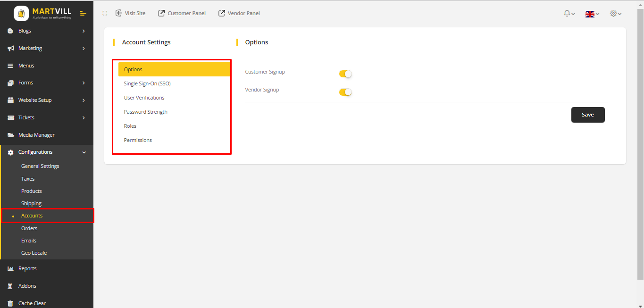Image resolution: width=644 pixels, height=308 pixels.
Task: Click the Addons icon in the sidebar
Action: [x=10, y=286]
